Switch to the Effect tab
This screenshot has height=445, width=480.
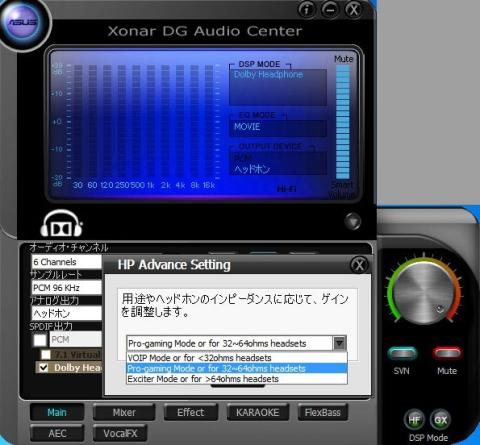click(191, 412)
